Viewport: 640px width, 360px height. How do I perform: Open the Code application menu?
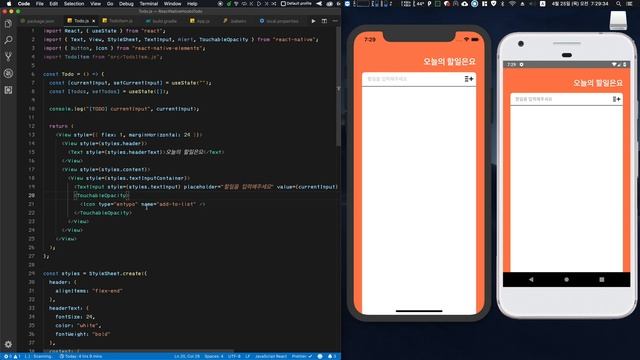(24, 4)
